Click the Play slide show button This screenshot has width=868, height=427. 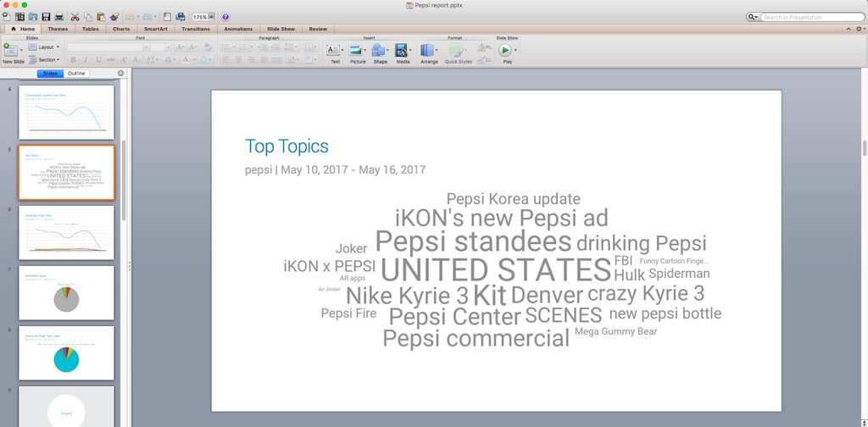coord(506,51)
